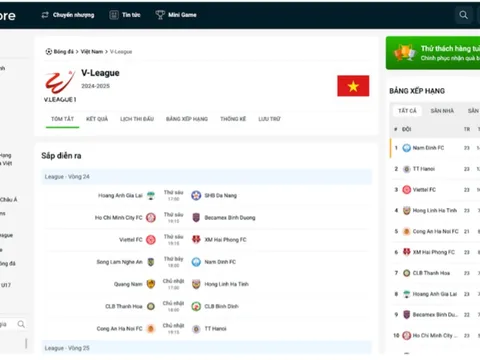Open the THỐNG KÊ tab
The height and width of the screenshot is (360, 480).
tap(233, 119)
